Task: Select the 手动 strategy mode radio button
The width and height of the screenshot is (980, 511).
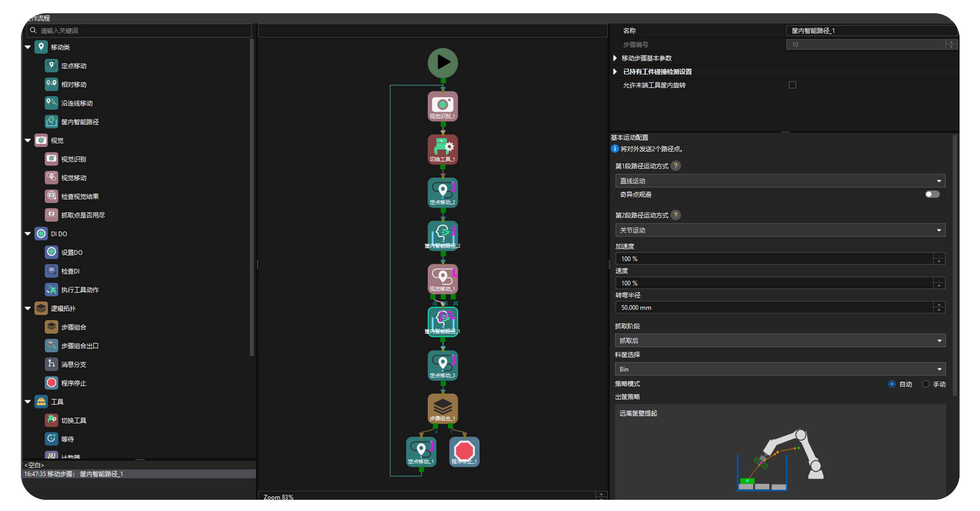Action: [925, 384]
